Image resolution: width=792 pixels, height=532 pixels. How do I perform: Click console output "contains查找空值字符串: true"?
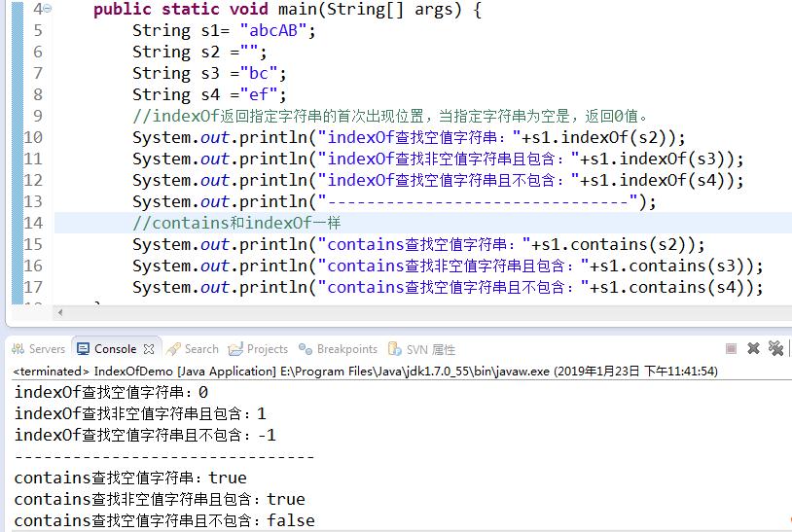(x=130, y=478)
